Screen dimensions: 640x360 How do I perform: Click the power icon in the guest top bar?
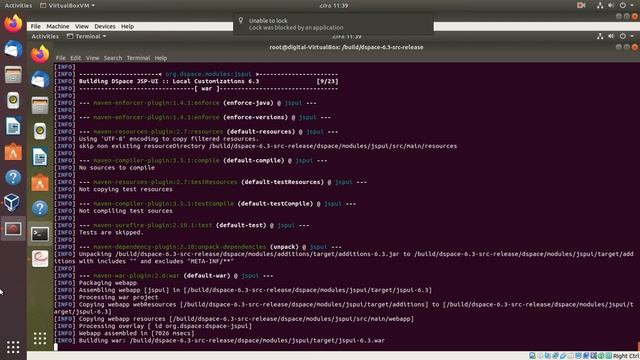pyautogui.click(x=622, y=36)
